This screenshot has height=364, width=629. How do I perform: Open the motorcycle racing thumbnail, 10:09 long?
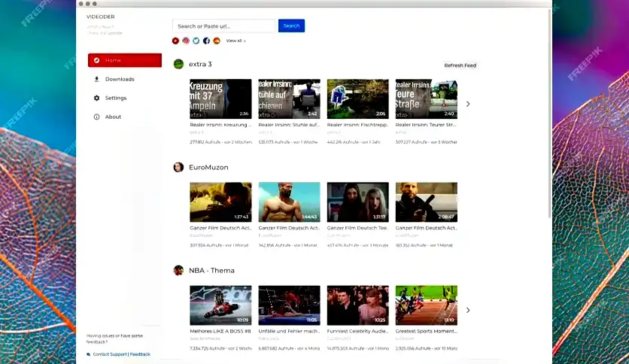220,305
